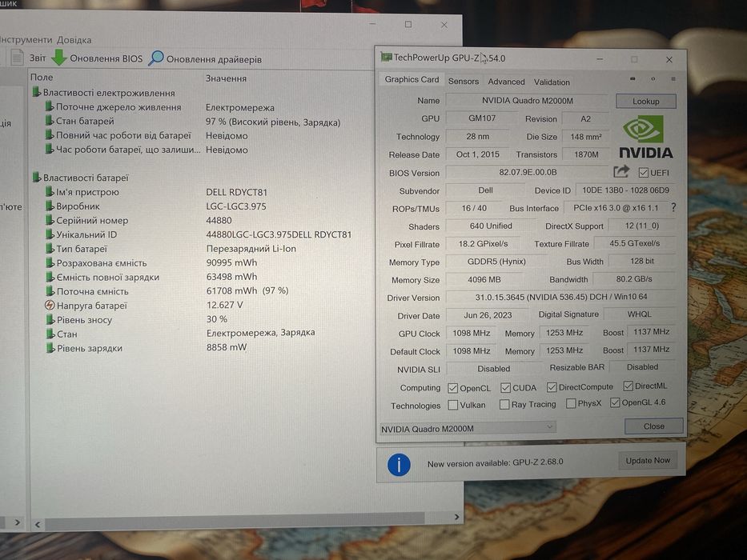Toggle the Ray Tracing checkbox
747x560 pixels.
pyautogui.click(x=504, y=404)
